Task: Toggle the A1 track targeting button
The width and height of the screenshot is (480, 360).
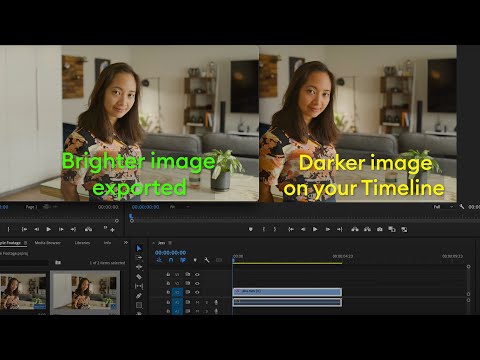Action: 177,302
